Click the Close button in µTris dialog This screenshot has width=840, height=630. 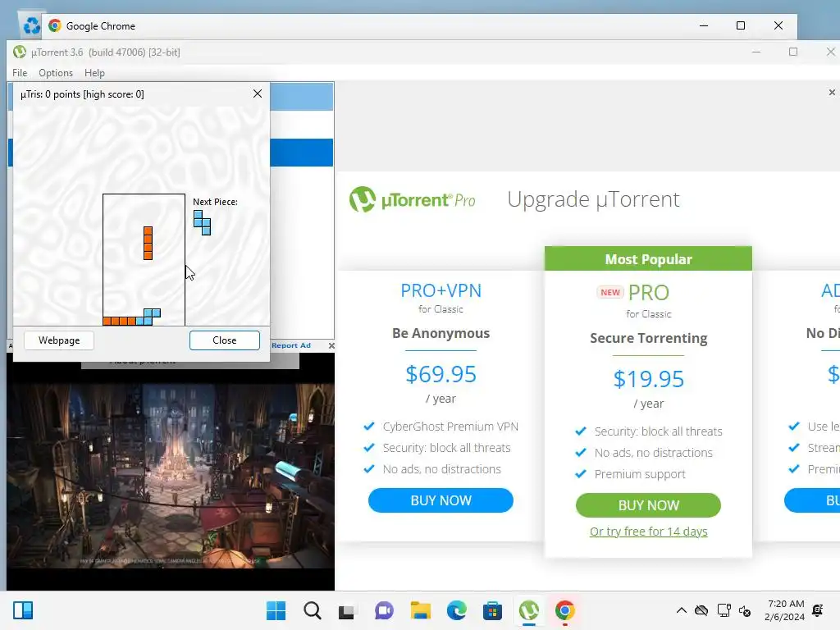(x=225, y=340)
